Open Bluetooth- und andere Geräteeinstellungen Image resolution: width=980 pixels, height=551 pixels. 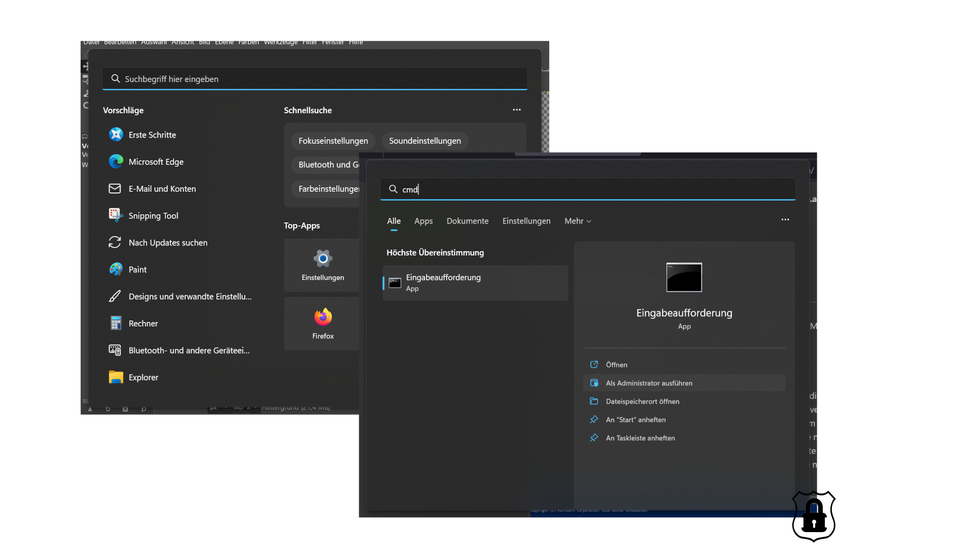(179, 350)
